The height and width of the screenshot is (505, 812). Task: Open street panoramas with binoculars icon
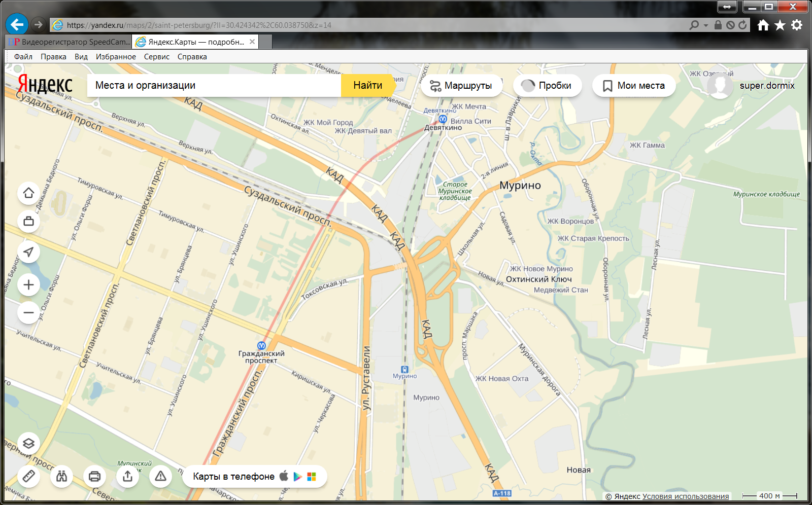tap(61, 476)
